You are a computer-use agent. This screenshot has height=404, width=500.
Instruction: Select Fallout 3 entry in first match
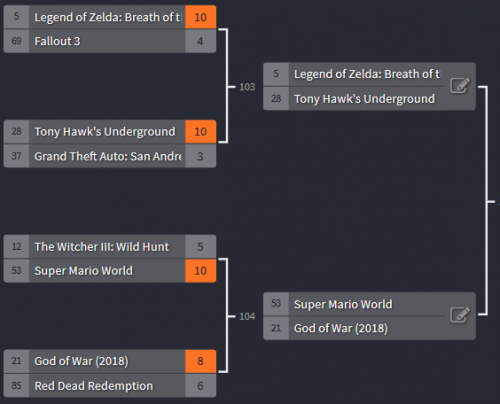tap(110, 41)
